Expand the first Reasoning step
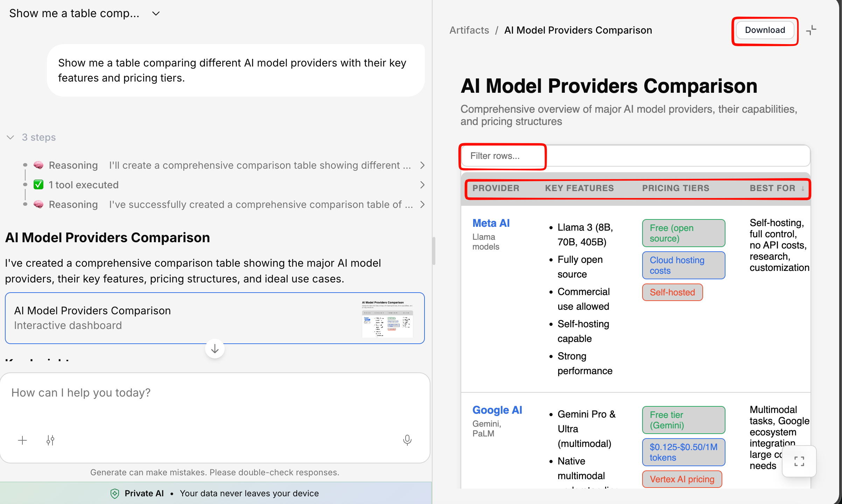Screen dimensions: 842x504 [422, 165]
